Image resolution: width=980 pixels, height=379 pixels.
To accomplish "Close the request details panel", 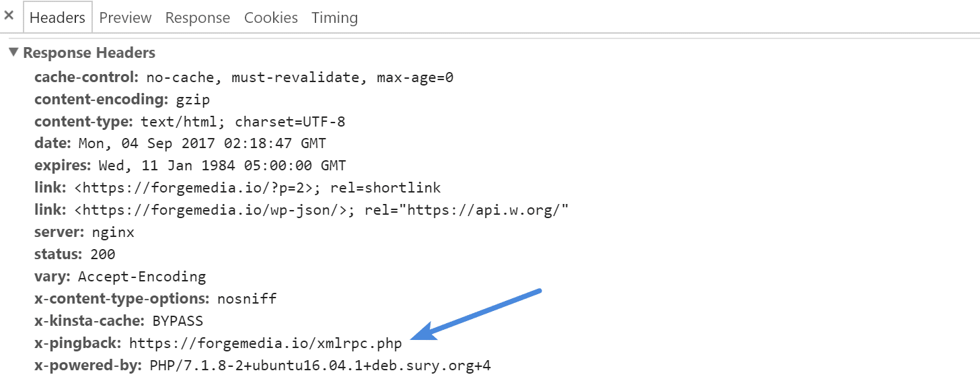I will point(9,15).
